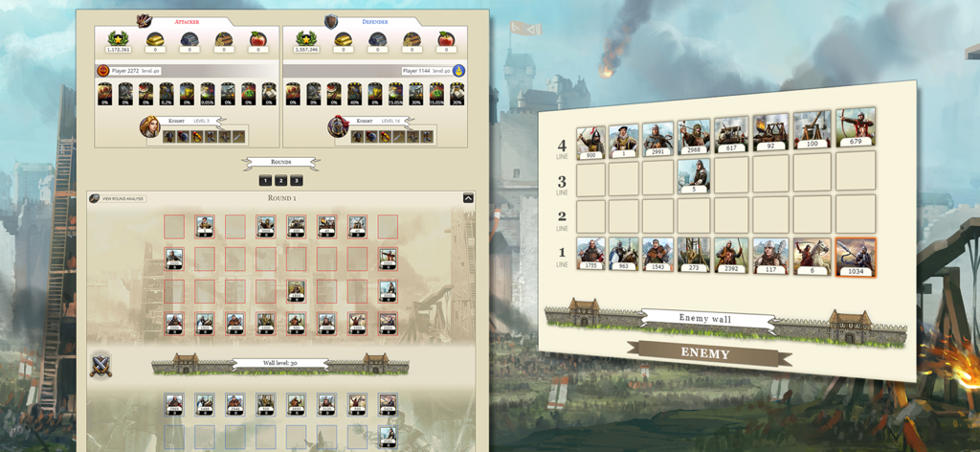The width and height of the screenshot is (980, 452).
Task: Click attacker knight's first helmet slot
Action: click(169, 136)
